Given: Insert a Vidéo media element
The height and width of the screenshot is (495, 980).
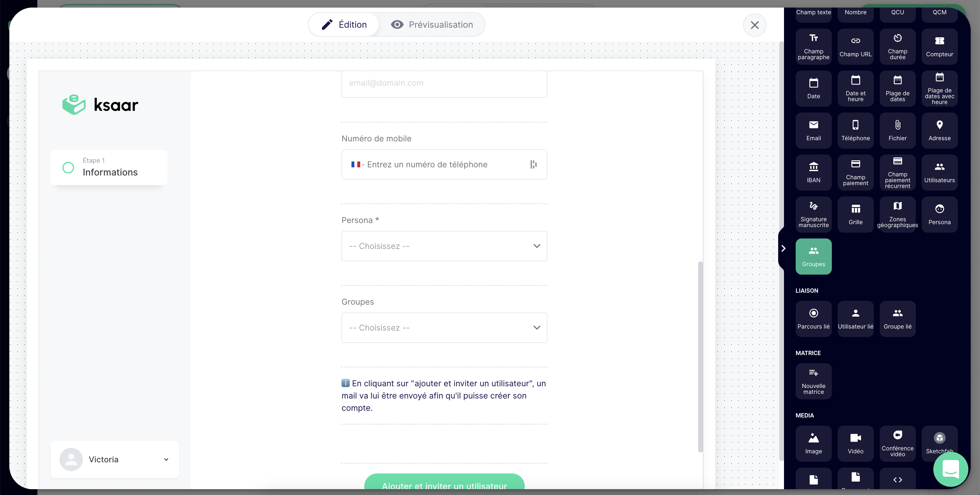Looking at the screenshot, I should coord(855,444).
